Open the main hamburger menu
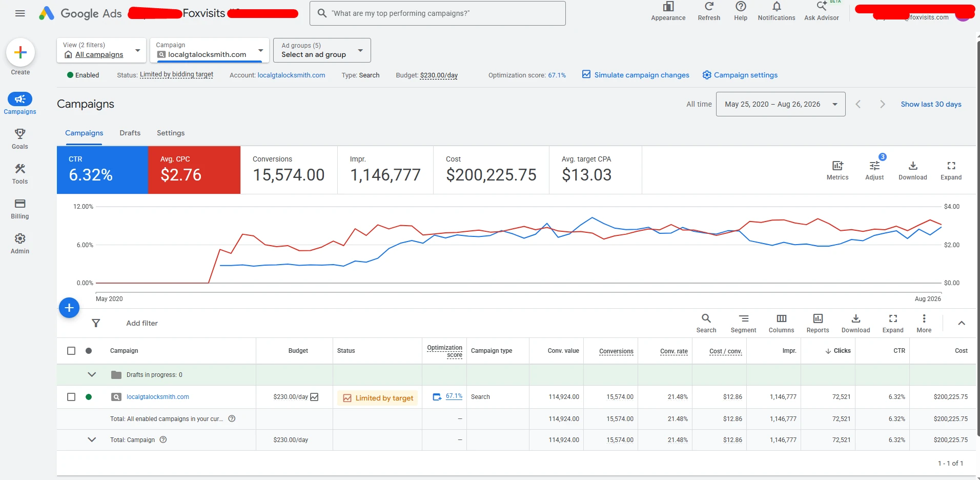The image size is (980, 480). [x=20, y=13]
